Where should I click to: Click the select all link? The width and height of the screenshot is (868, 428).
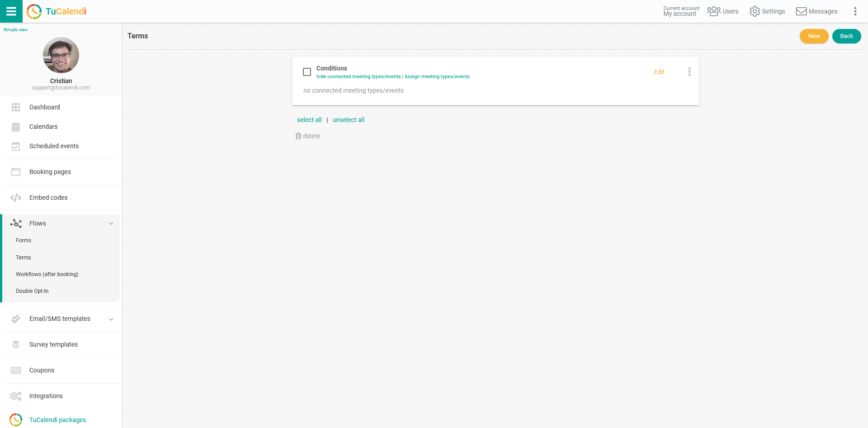309,120
